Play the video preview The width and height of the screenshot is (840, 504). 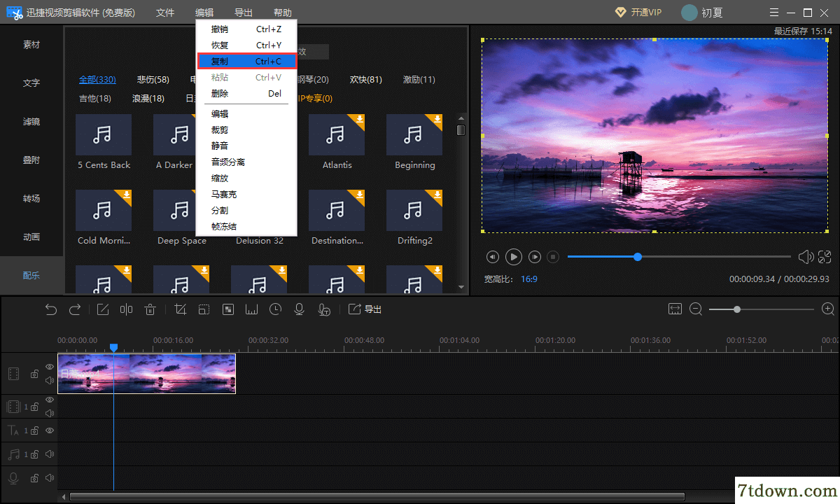click(x=514, y=257)
